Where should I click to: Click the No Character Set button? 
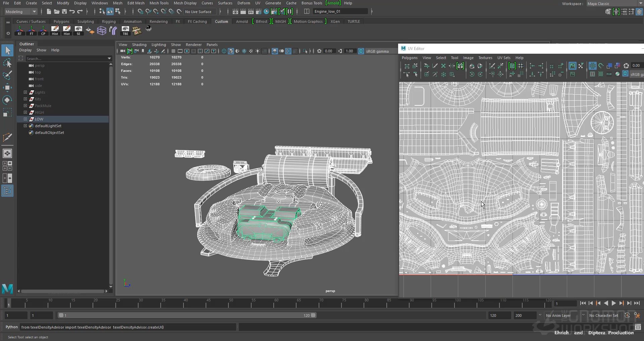(x=603, y=315)
